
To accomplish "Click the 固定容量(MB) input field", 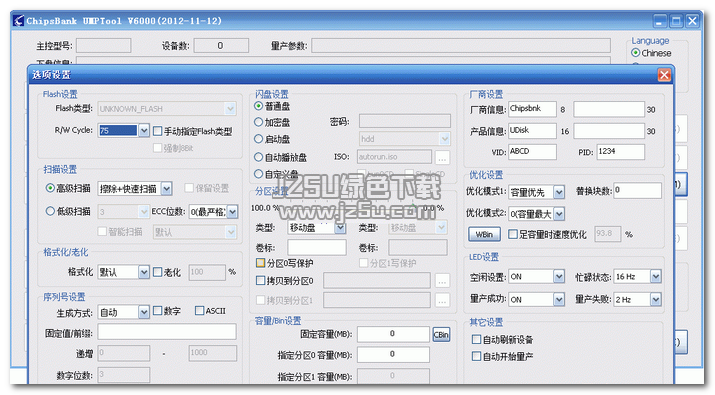I will coord(393,334).
